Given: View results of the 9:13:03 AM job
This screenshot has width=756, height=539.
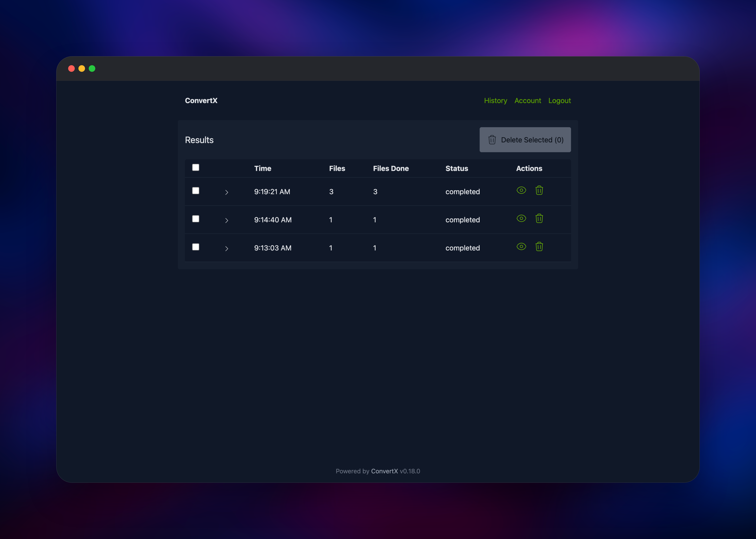Looking at the screenshot, I should pyautogui.click(x=521, y=247).
